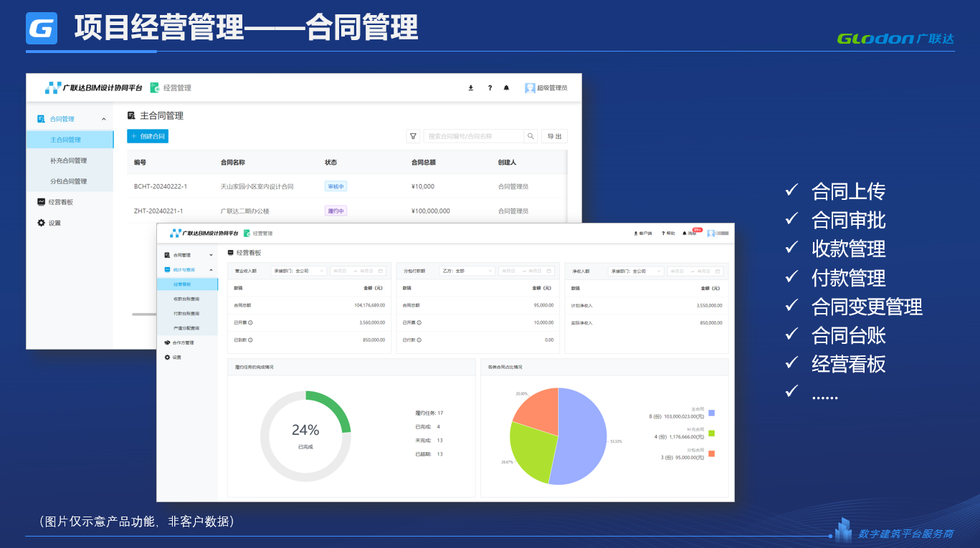Click the filter funnel icon beside the search box
The width and height of the screenshot is (980, 548).
click(x=413, y=136)
